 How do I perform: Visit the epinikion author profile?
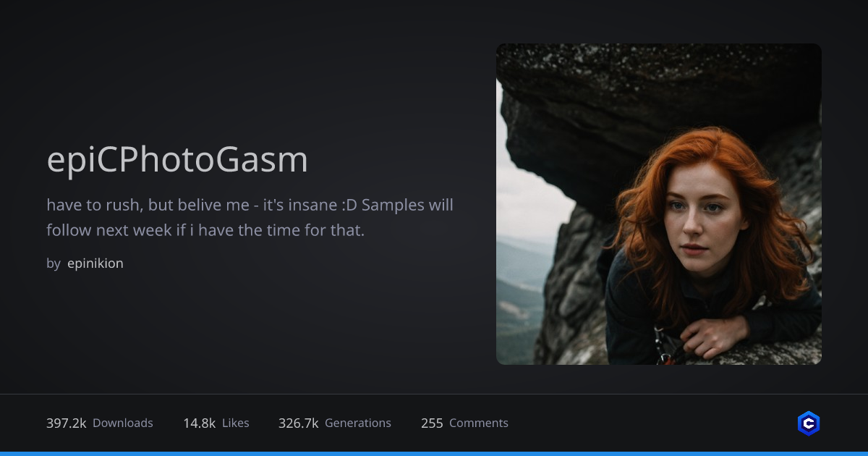click(x=95, y=263)
